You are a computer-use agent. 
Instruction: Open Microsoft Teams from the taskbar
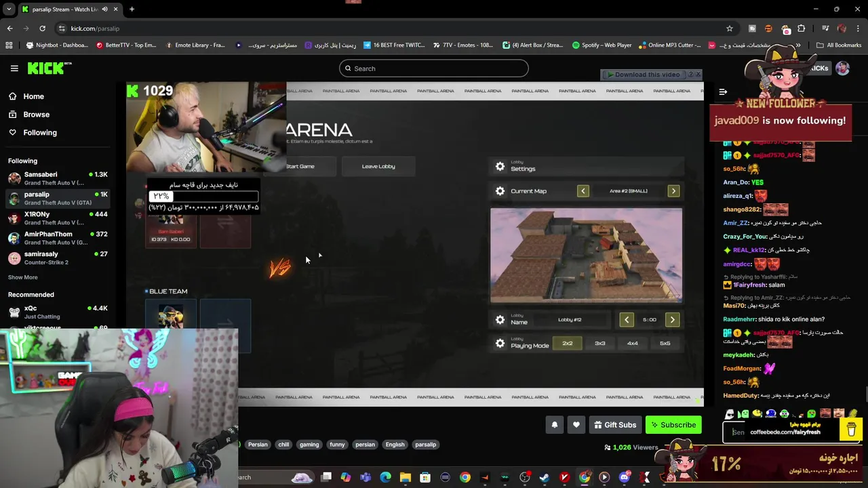click(x=366, y=477)
